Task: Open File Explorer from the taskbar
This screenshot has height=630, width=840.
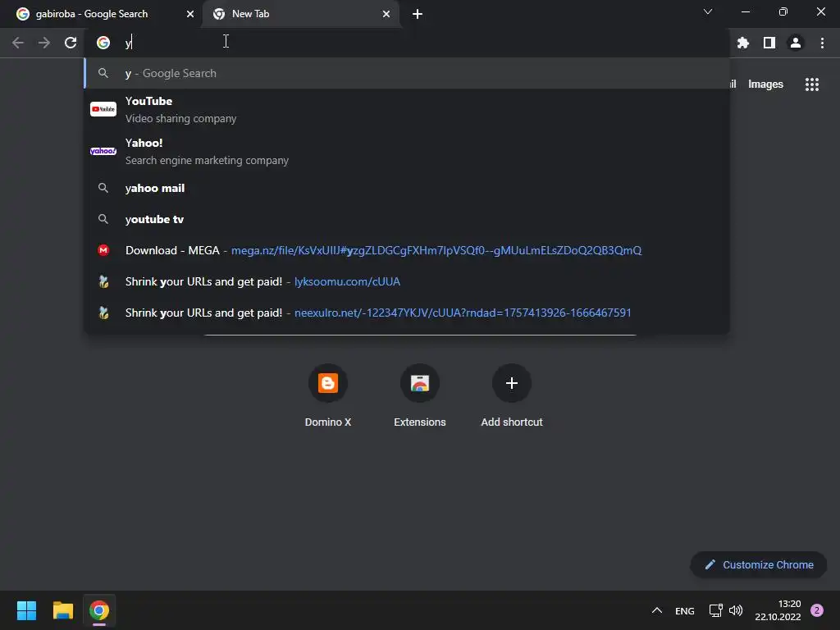Action: tap(62, 610)
